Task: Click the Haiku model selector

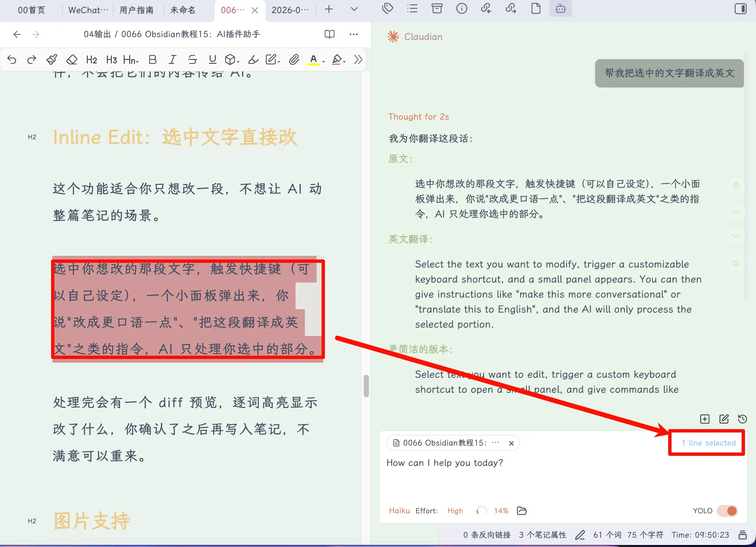Action: tap(399, 511)
